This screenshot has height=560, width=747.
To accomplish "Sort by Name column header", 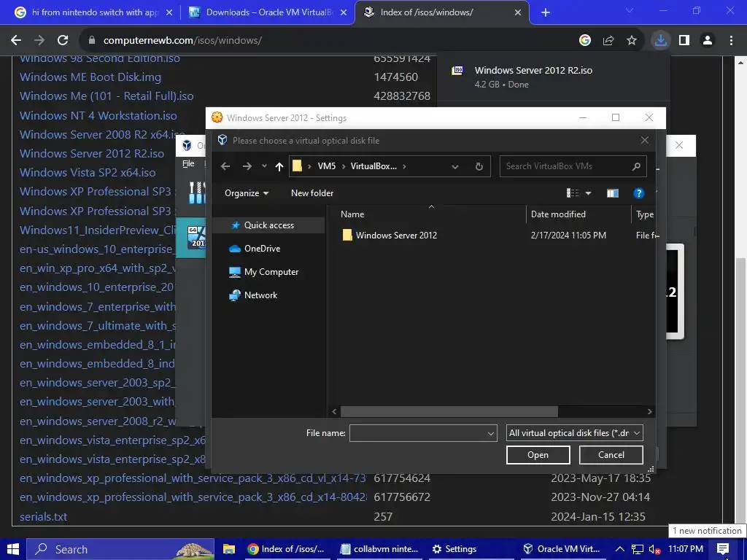I will (x=352, y=214).
